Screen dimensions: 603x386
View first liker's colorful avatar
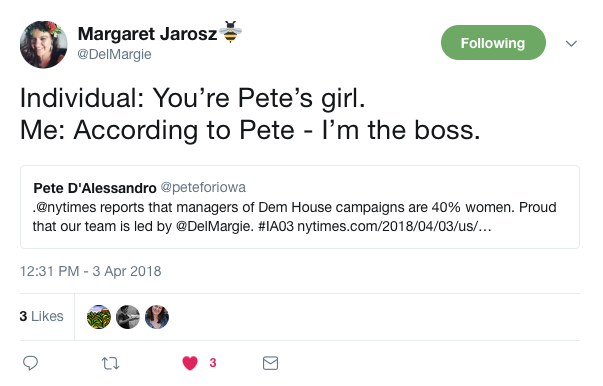(99, 317)
